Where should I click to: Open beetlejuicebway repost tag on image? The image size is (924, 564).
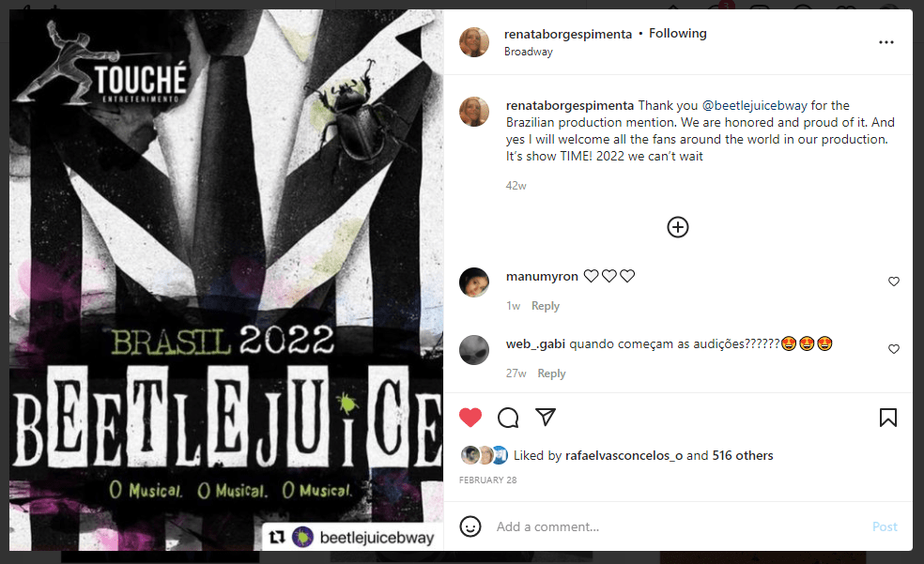point(352,537)
